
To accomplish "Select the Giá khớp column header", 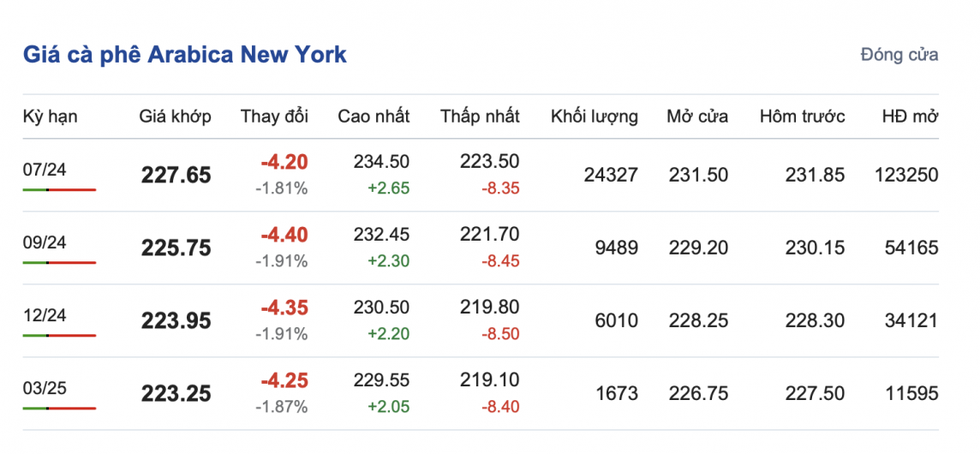I will pyautogui.click(x=175, y=116).
